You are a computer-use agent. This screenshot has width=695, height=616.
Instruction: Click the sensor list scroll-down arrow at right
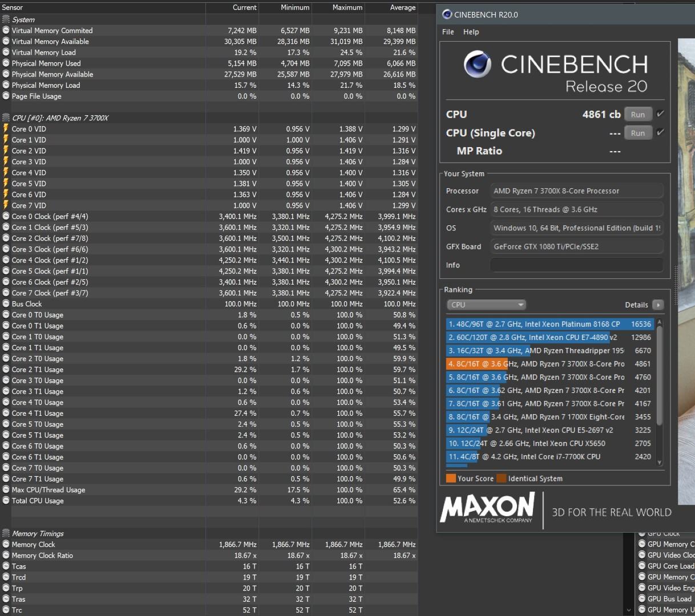click(x=629, y=609)
